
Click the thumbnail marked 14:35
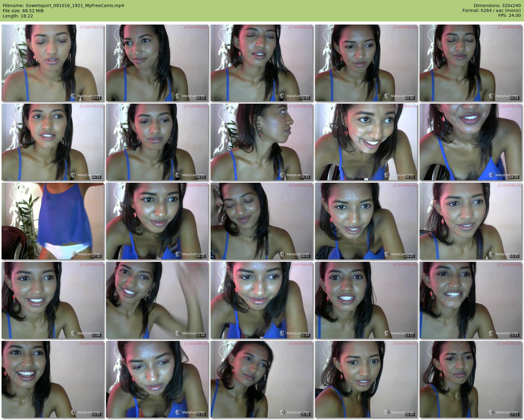(x=53, y=379)
